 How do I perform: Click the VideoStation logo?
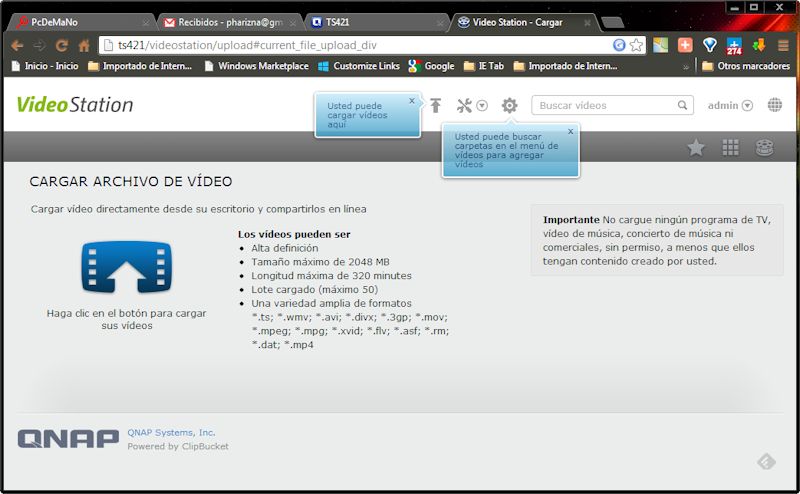point(75,105)
